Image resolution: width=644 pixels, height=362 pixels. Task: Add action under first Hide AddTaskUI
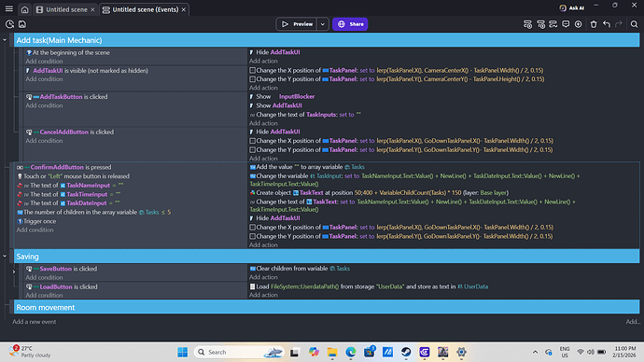[x=263, y=62]
